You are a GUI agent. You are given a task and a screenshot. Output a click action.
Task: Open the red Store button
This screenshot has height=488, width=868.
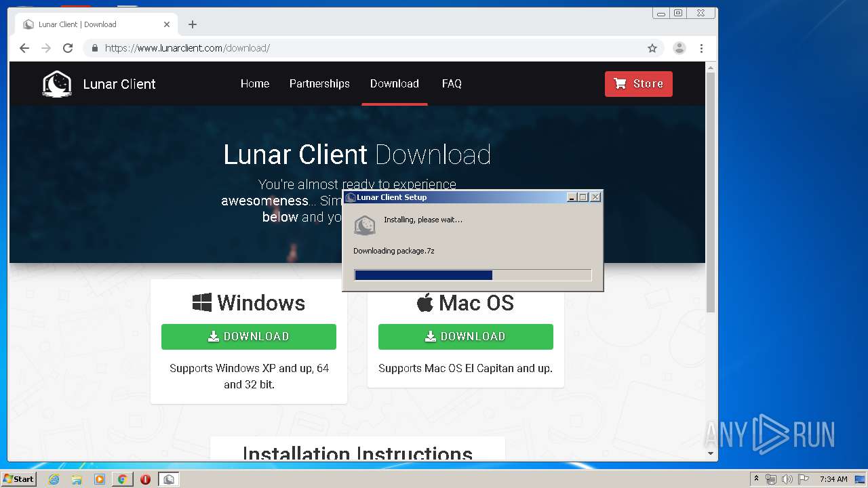pos(639,84)
